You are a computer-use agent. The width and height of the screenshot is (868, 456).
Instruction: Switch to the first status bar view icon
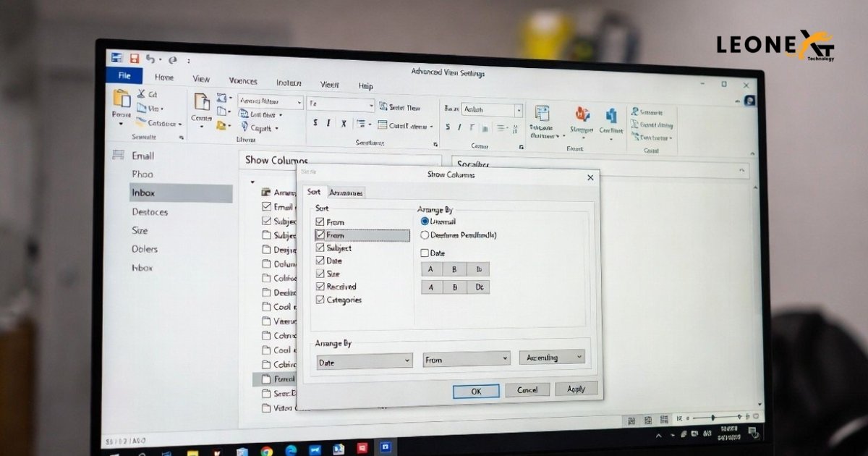click(x=631, y=420)
